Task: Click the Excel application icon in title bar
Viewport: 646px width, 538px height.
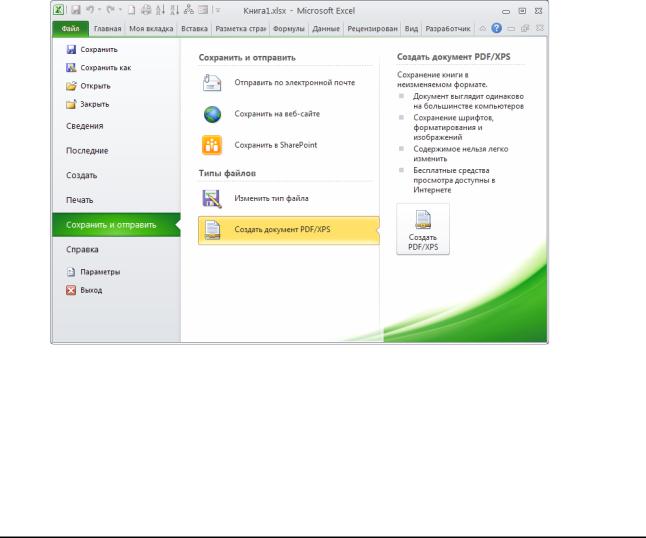Action: point(59,10)
